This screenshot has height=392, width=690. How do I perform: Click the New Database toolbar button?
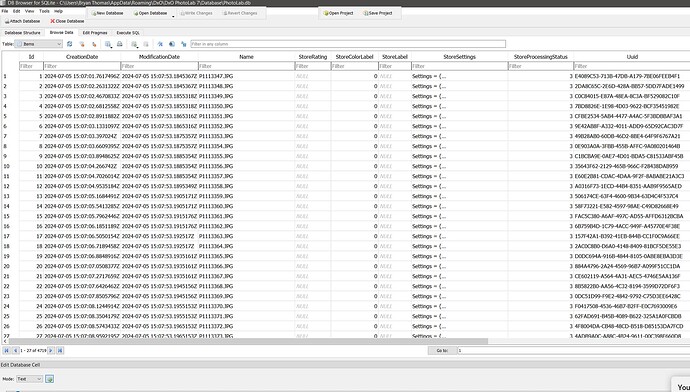[x=107, y=13]
